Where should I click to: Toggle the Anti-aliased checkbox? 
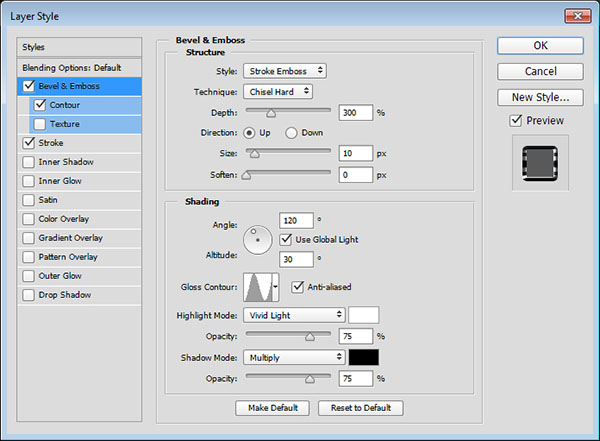298,287
